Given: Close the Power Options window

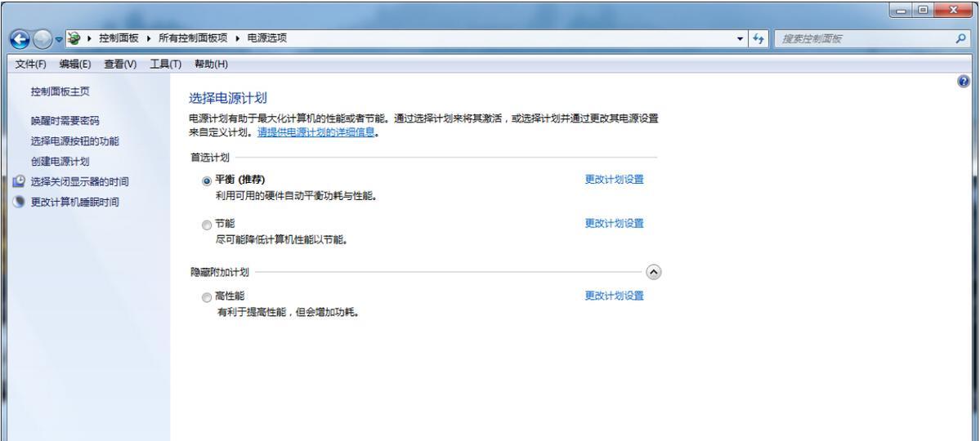Looking at the screenshot, I should click(x=954, y=10).
